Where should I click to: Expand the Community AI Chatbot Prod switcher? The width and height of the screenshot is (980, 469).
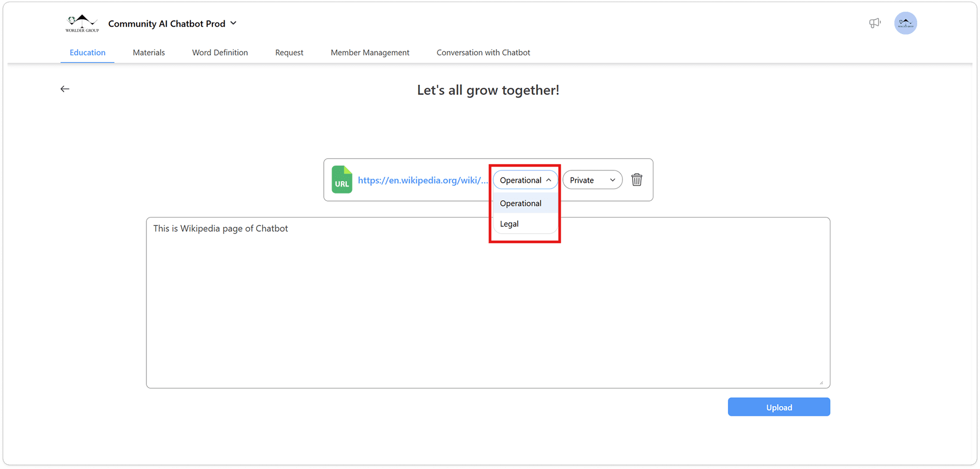[x=233, y=23]
